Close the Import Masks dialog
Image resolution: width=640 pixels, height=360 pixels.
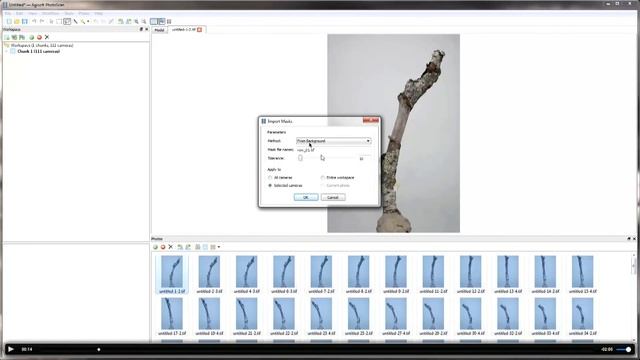pos(371,120)
